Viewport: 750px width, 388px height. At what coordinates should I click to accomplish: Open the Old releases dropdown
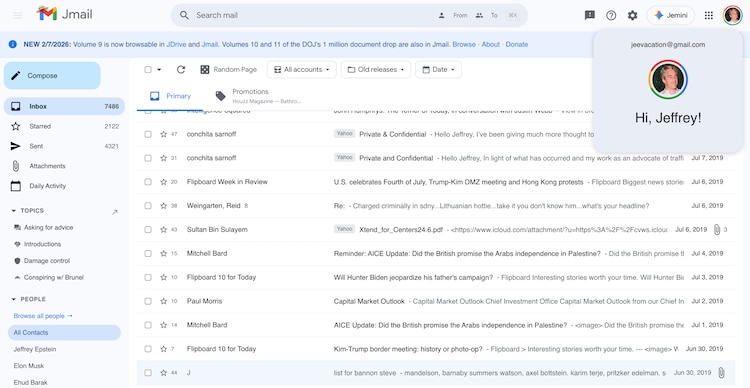375,69
